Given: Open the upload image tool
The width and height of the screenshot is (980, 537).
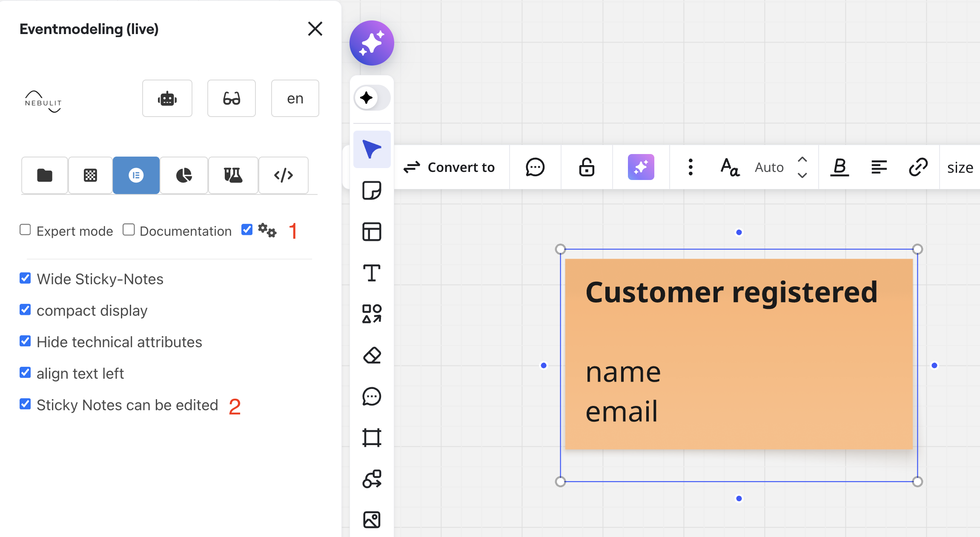Looking at the screenshot, I should pos(372,520).
